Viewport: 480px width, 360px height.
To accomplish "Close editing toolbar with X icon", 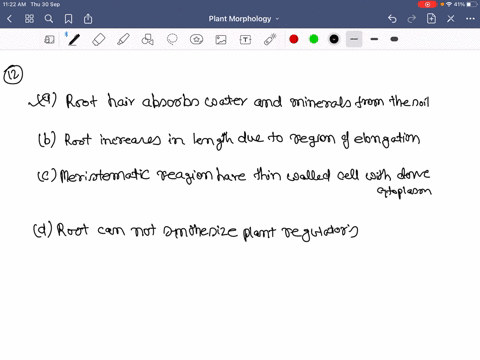I will coord(451,19).
